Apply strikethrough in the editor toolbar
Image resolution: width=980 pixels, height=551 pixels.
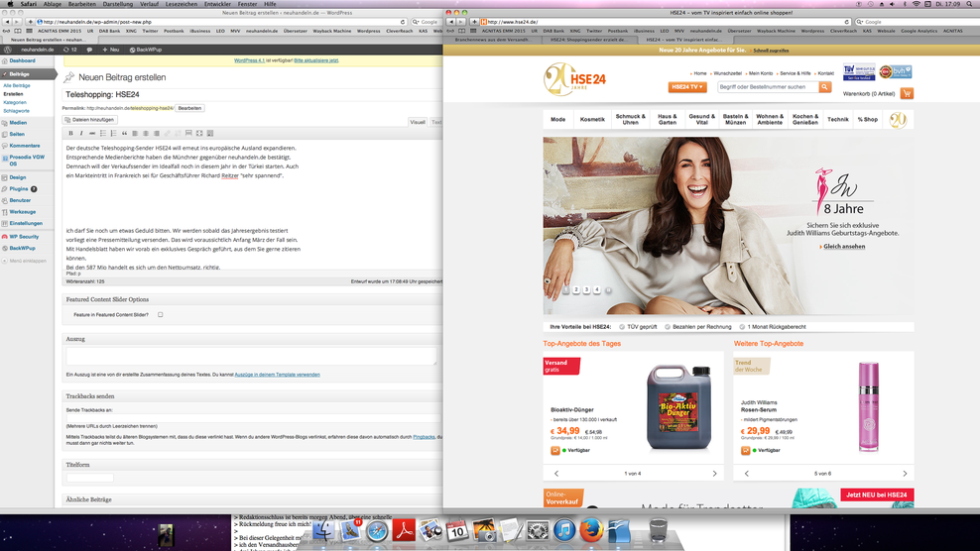pyautogui.click(x=92, y=133)
